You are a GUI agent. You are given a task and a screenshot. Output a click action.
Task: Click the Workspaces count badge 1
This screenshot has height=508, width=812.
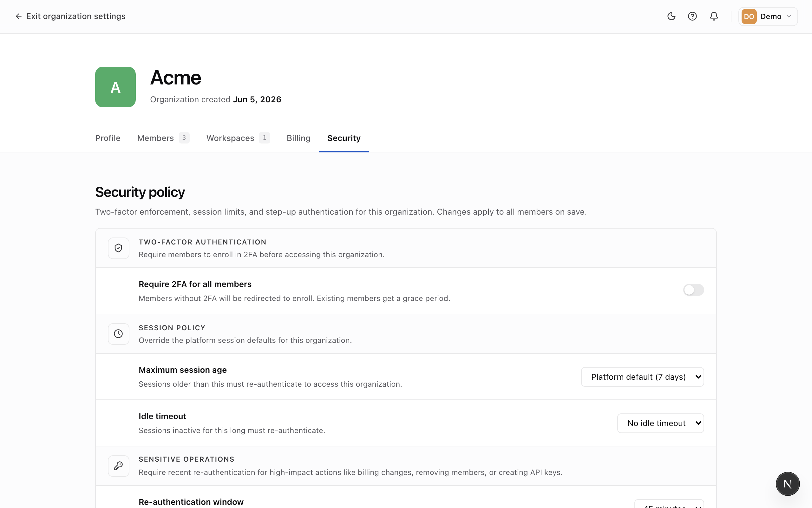[x=265, y=138]
